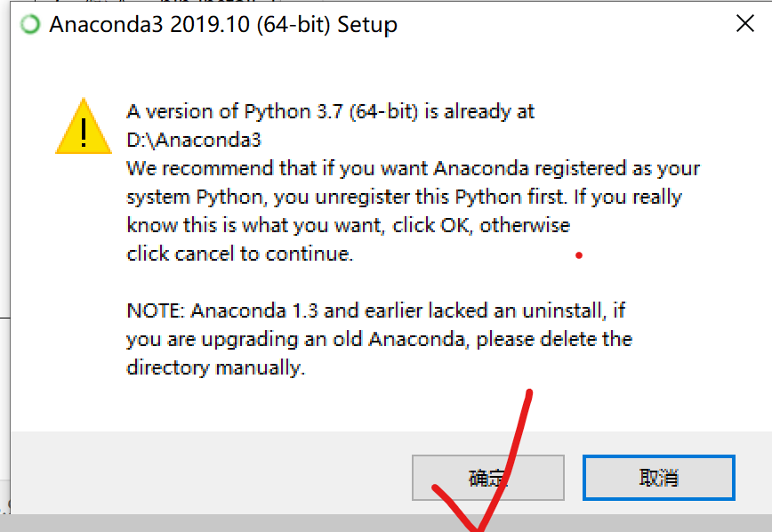Click the D:\Anaconda3 path text

tap(194, 140)
